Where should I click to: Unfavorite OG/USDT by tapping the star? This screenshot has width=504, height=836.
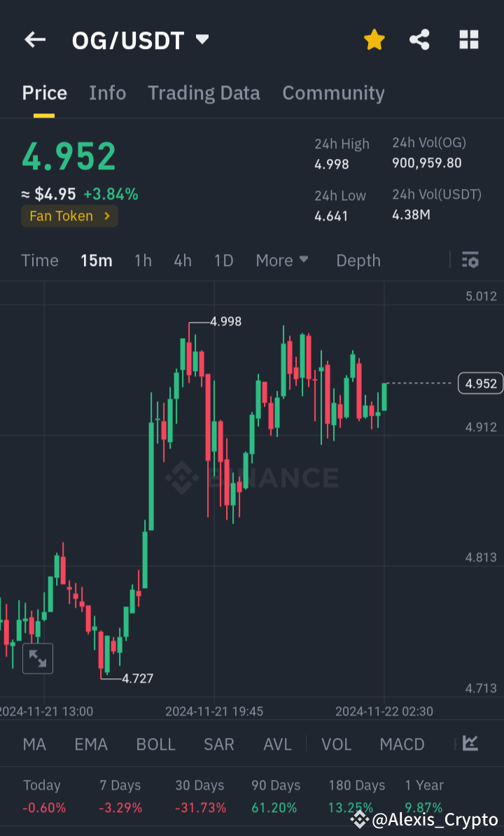pos(374,40)
